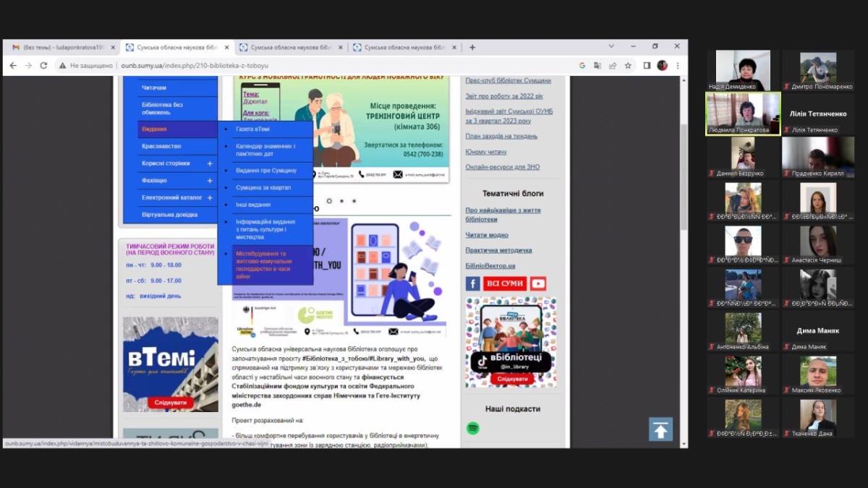The height and width of the screenshot is (488, 868).
Task: Switch to the Gmail tab
Action: click(61, 47)
